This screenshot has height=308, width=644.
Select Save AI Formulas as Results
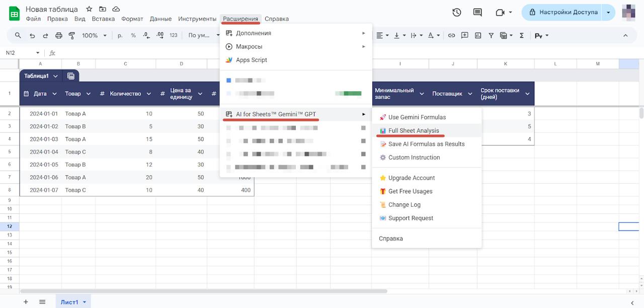[427, 144]
